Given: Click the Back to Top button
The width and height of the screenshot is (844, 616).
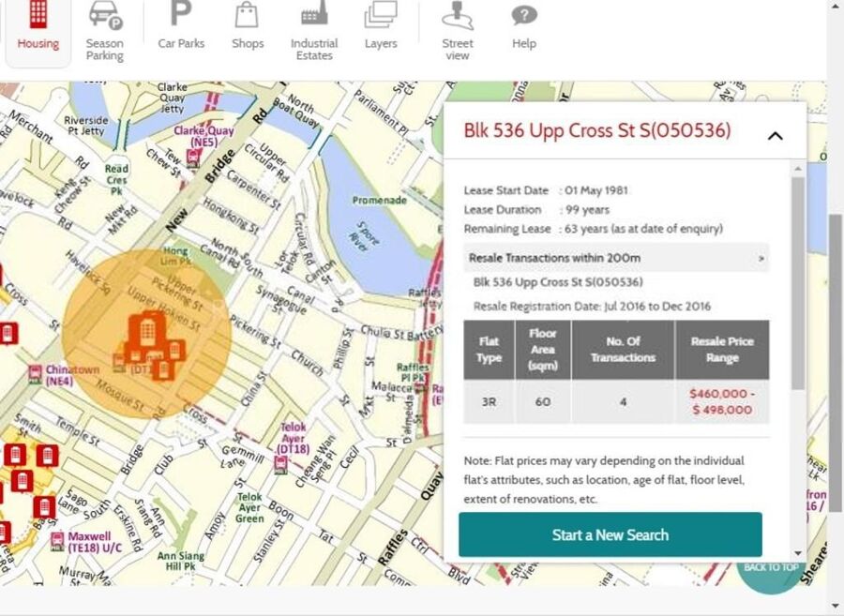Looking at the screenshot, I should (x=771, y=569).
